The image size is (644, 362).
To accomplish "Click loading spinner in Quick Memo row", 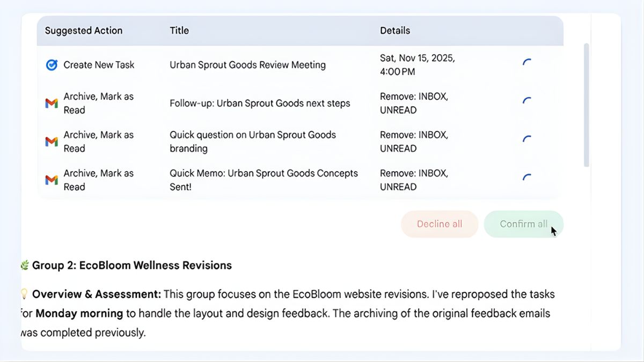I will [x=527, y=178].
